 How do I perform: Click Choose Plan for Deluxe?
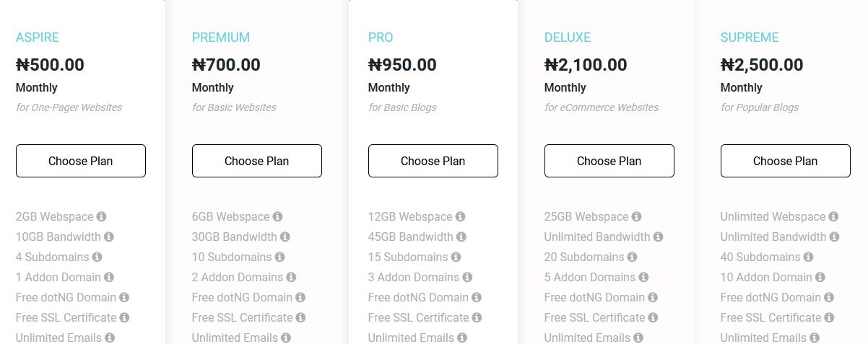pyautogui.click(x=609, y=161)
